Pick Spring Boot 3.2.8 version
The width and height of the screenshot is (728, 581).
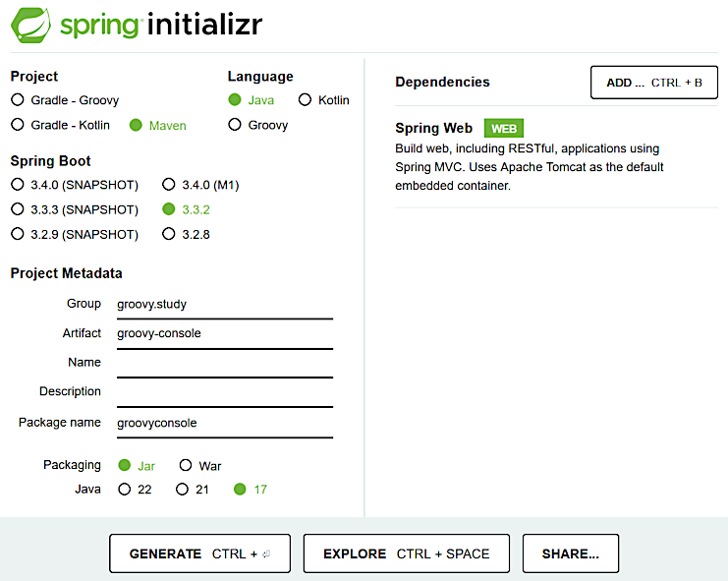(x=187, y=234)
